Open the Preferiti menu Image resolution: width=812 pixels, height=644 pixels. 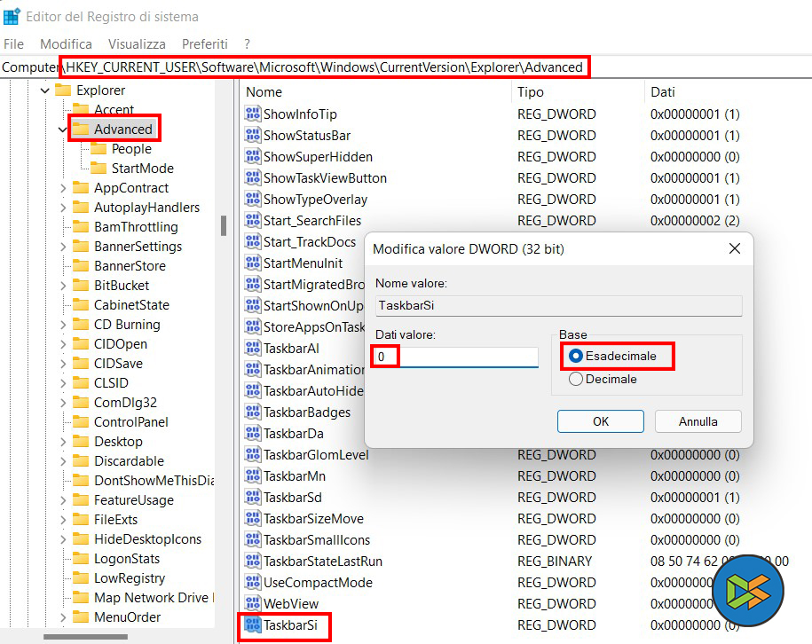(205, 44)
